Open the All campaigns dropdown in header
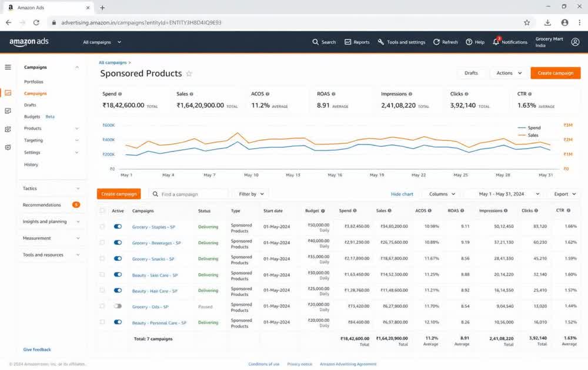Screen dimensions: 588x370 102,42
